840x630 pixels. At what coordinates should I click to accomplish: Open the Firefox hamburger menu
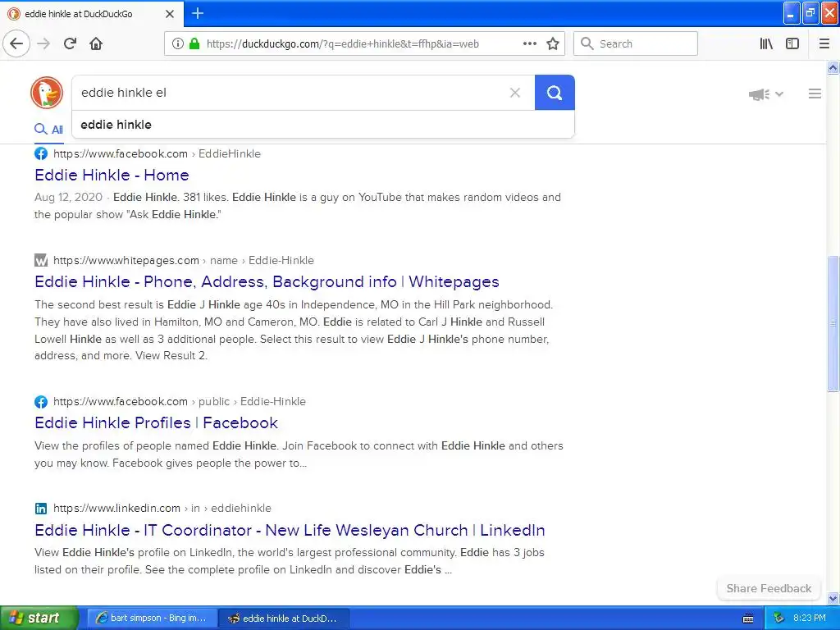pyautogui.click(x=824, y=43)
